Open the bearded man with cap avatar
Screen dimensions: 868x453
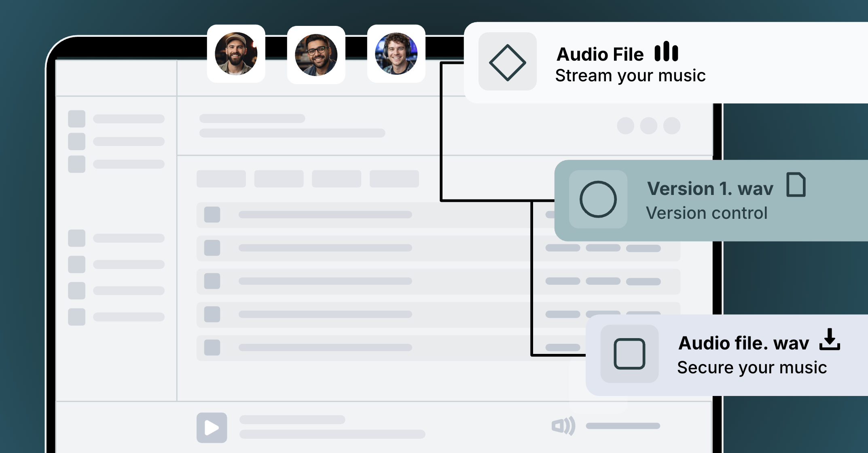click(x=236, y=54)
